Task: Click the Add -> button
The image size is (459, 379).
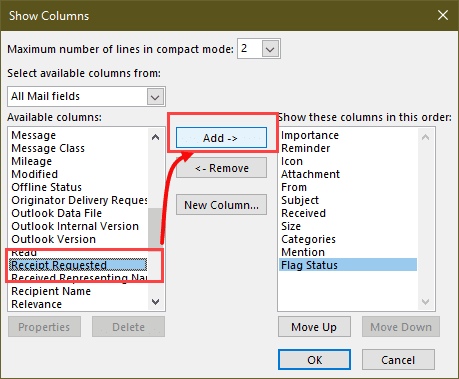Action: (x=221, y=137)
